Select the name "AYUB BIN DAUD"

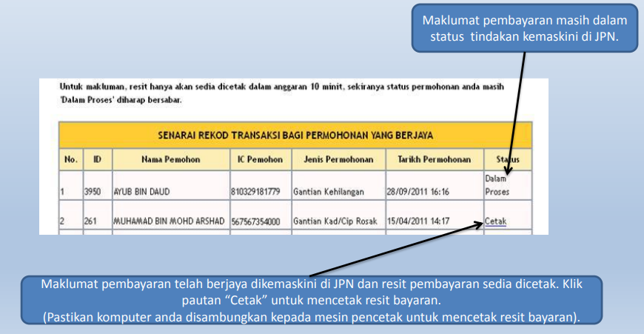(x=141, y=192)
